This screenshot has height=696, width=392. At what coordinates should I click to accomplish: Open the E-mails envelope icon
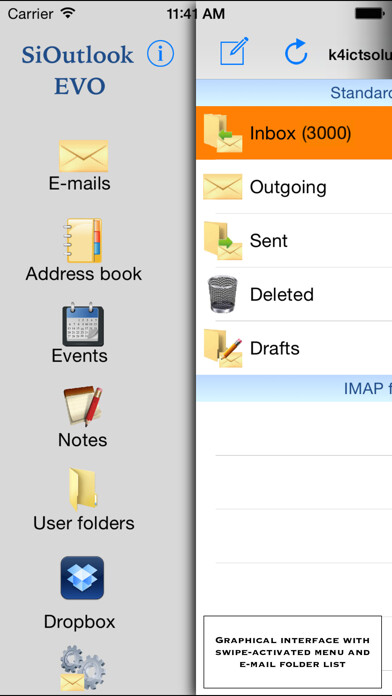(83, 156)
